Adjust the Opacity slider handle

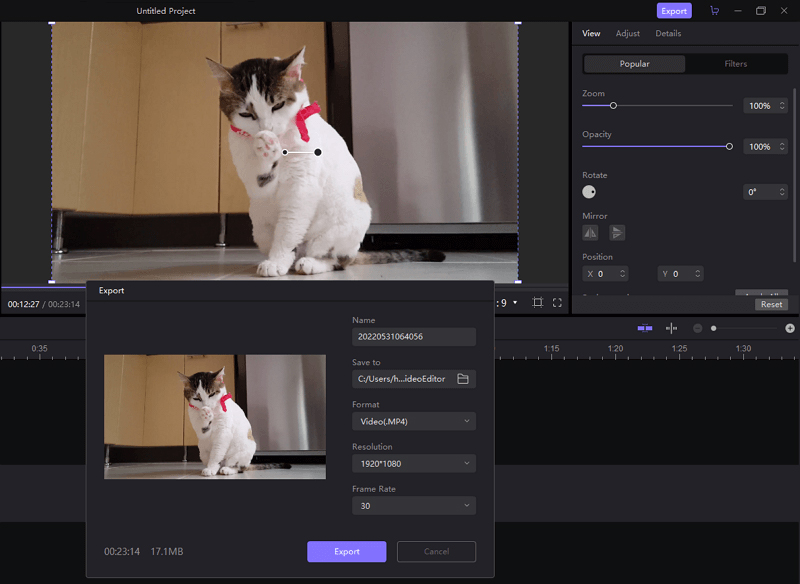pyautogui.click(x=729, y=146)
